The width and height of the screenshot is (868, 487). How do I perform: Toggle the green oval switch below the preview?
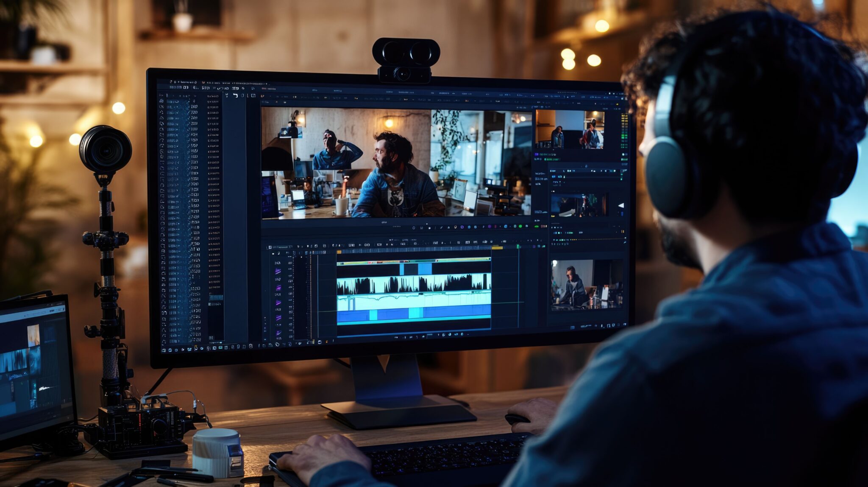pos(537,227)
